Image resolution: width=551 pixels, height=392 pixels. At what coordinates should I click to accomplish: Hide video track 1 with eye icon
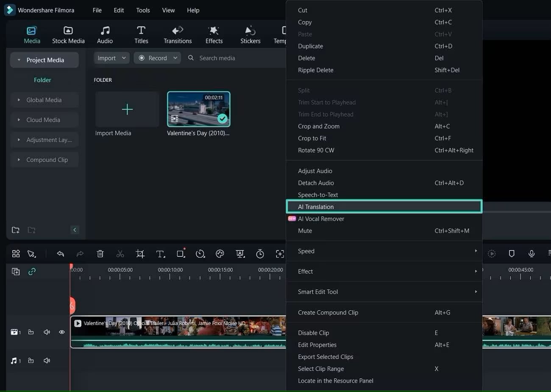click(x=62, y=332)
